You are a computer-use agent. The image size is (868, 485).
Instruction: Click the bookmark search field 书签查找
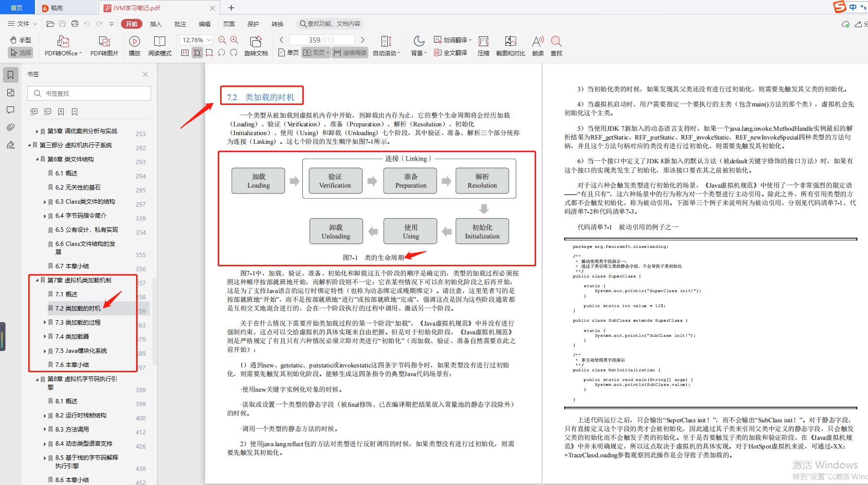(x=89, y=93)
